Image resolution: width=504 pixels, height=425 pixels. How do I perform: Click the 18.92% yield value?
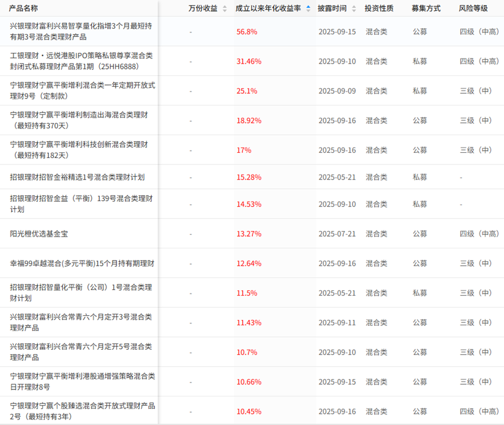[x=249, y=120]
